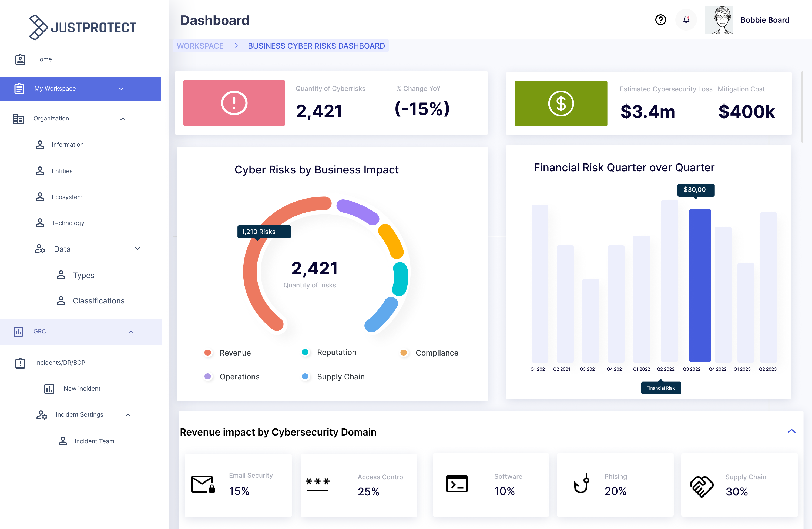Toggle the Supply Chain legend dot in donut chart

pyautogui.click(x=305, y=376)
